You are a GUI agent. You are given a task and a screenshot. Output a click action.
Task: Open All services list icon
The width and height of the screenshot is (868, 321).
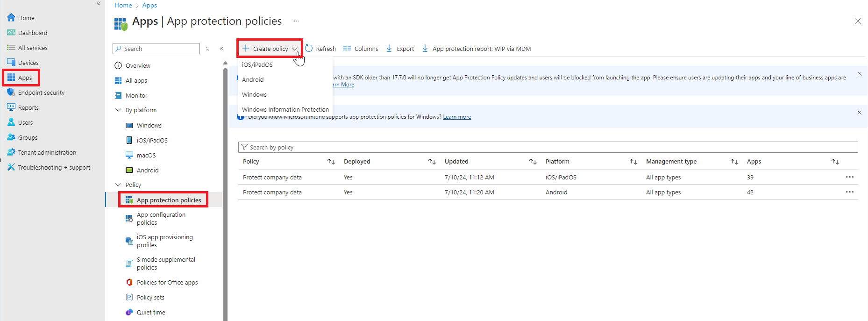[x=11, y=48]
